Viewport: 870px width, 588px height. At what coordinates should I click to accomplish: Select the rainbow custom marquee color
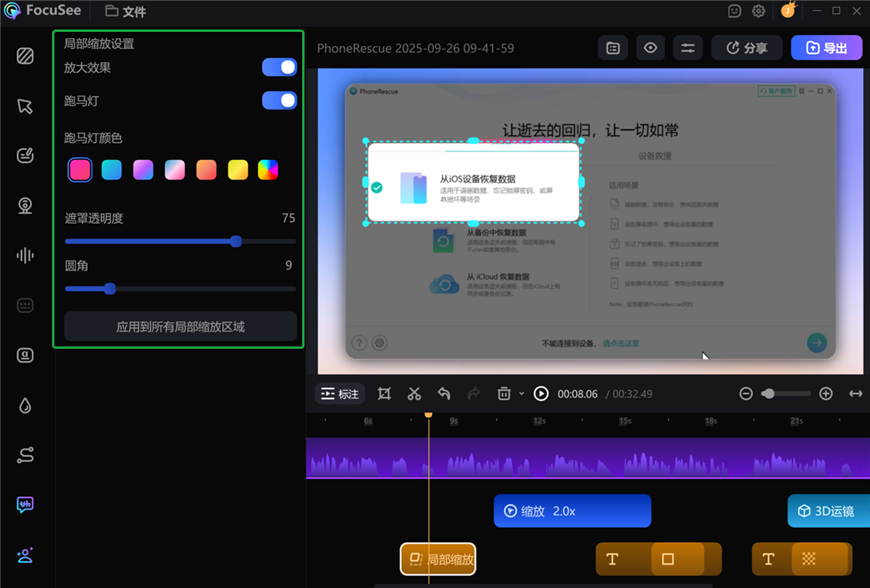pyautogui.click(x=268, y=170)
